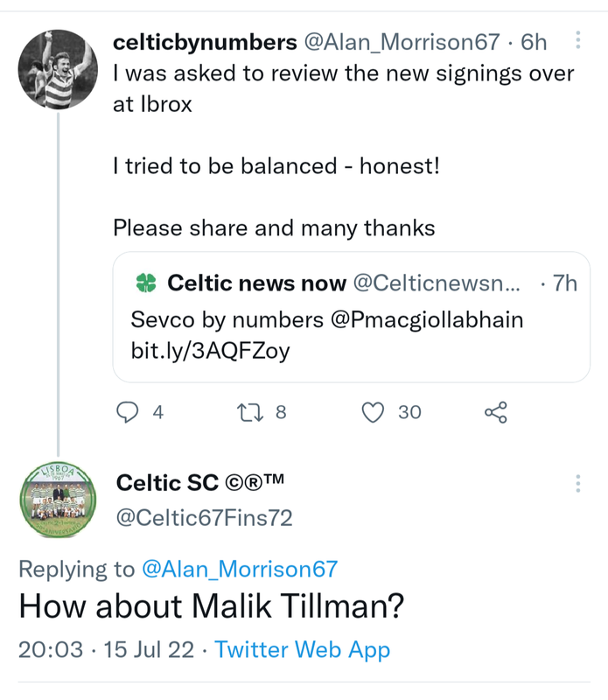Open the share icon on tweet
The image size is (608, 700).
pos(495,411)
